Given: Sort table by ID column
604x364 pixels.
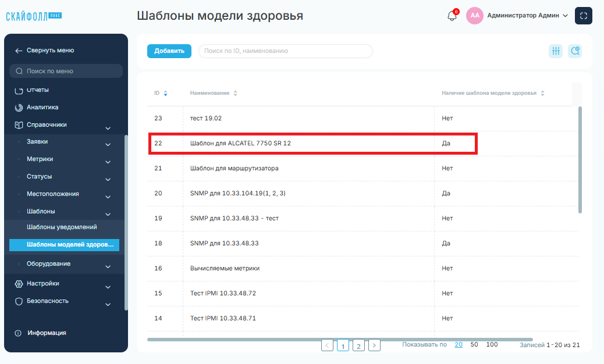Looking at the screenshot, I should coord(165,93).
